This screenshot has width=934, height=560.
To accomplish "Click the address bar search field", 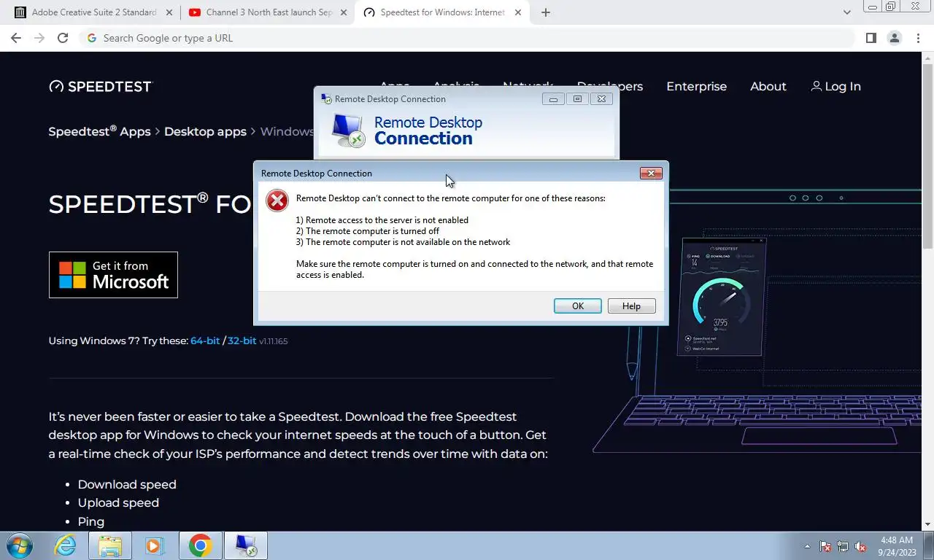I will [467, 38].
